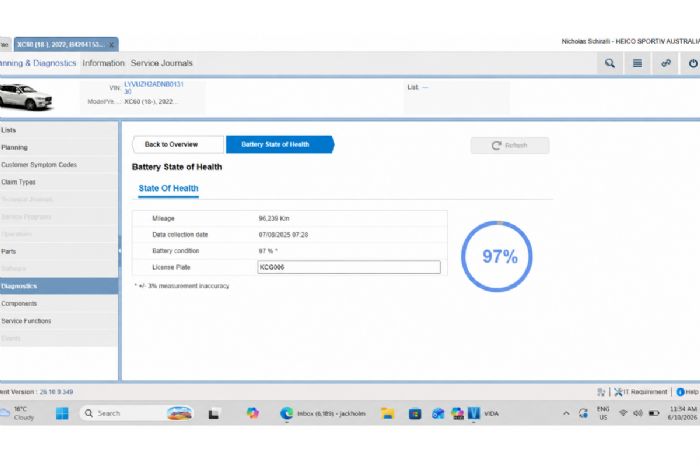This screenshot has width=700, height=466.
Task: Click the volume tray icon
Action: click(x=638, y=413)
